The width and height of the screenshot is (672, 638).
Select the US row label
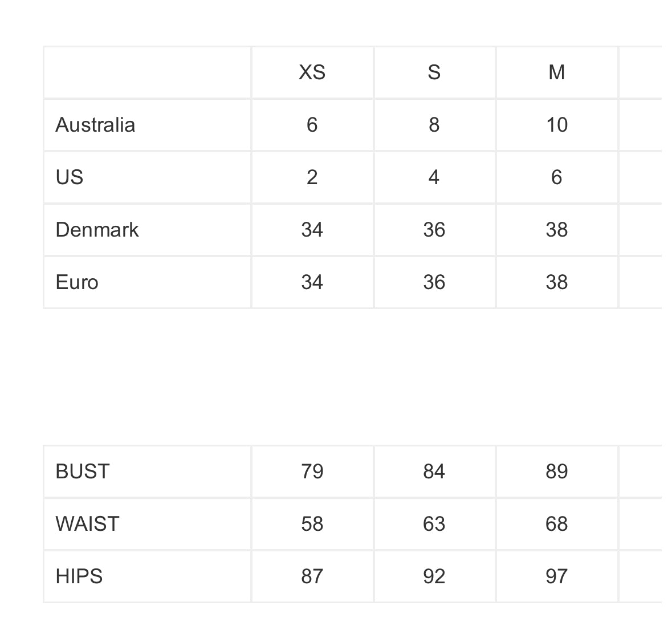coord(70,177)
